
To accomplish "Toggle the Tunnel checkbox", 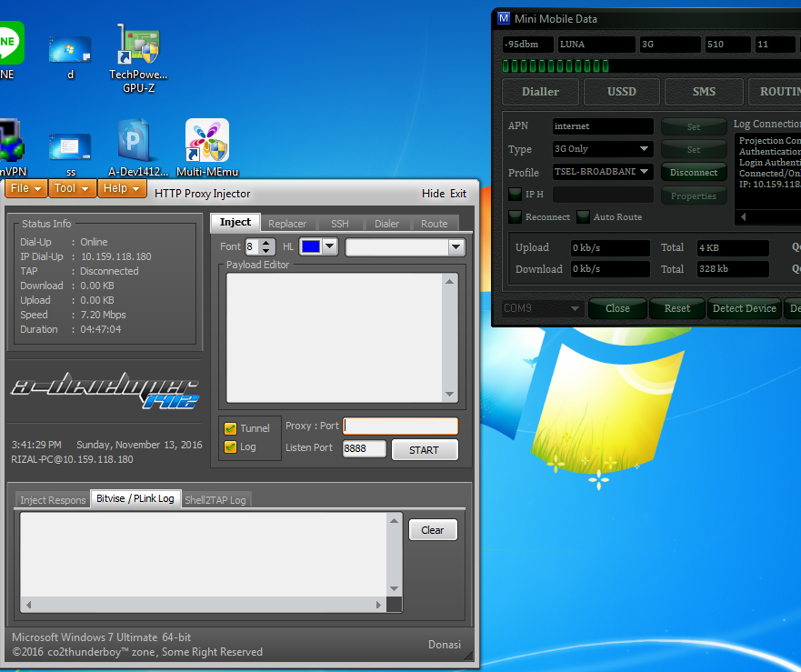I will point(230,428).
